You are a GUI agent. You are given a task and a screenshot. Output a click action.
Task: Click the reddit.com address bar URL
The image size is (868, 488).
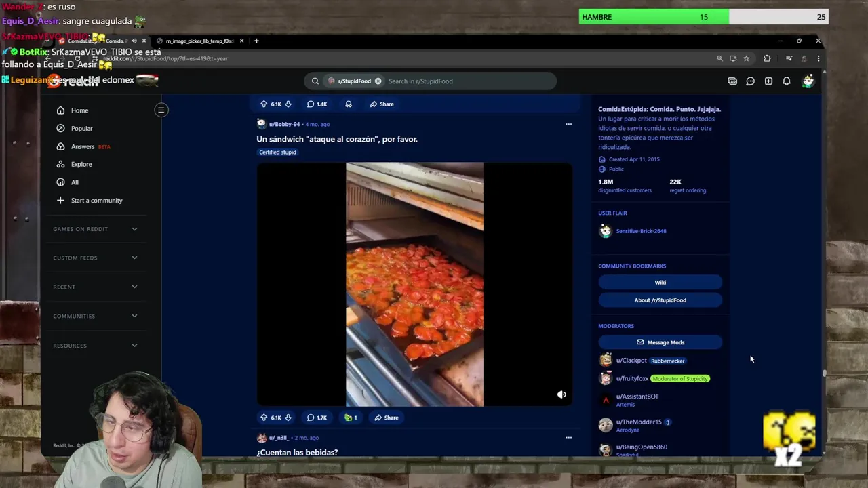(x=165, y=58)
